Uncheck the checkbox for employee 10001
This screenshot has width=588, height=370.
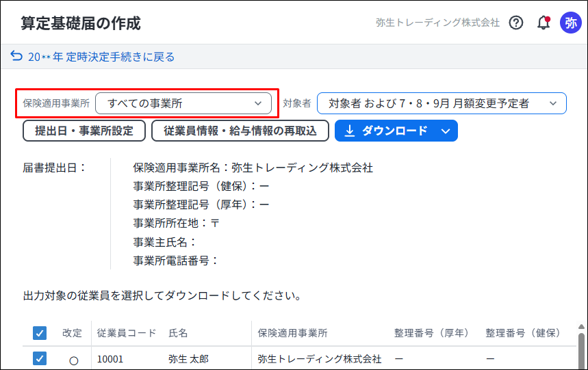coord(40,358)
